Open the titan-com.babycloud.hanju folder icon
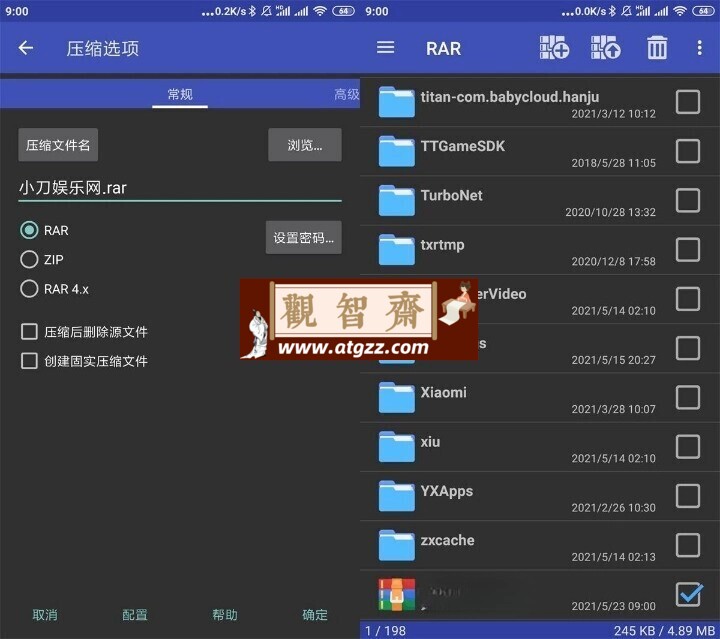 point(397,102)
